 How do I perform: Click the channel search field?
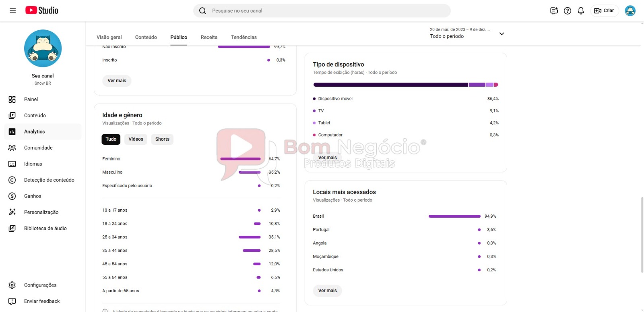[x=322, y=11]
